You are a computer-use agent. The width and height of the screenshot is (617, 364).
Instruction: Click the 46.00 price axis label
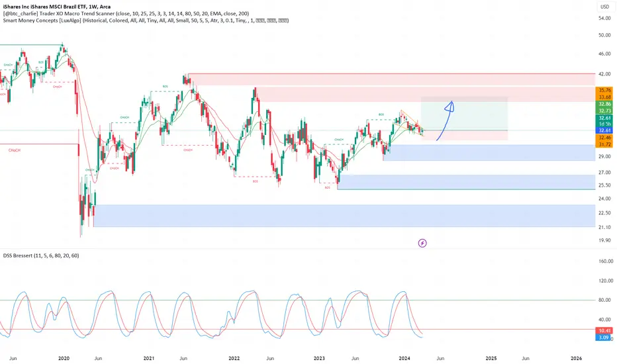[x=604, y=54]
